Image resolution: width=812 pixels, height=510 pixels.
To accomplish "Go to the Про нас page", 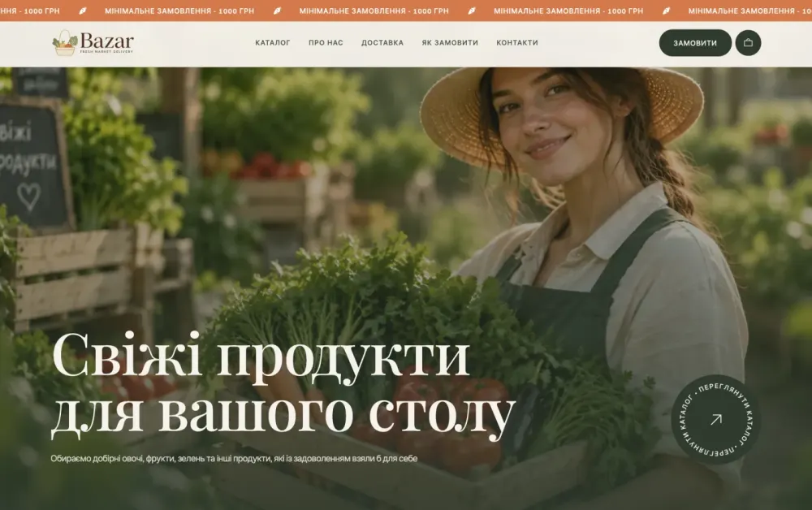I will coord(326,43).
